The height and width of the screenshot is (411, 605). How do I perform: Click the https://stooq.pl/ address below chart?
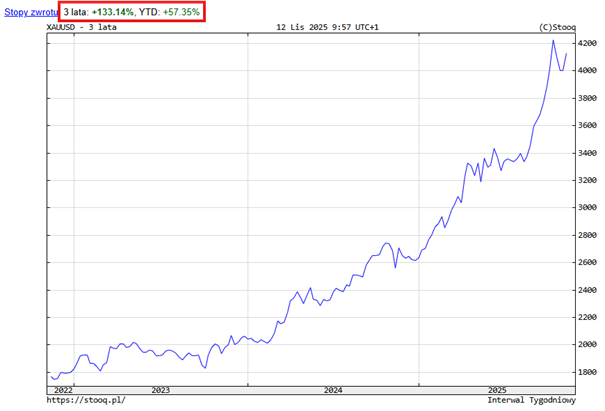[86, 401]
